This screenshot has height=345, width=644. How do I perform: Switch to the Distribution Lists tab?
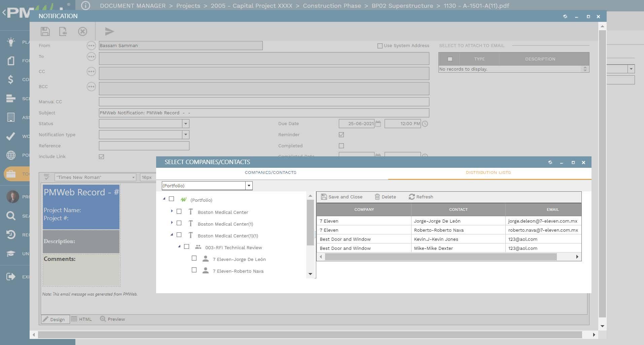point(488,172)
